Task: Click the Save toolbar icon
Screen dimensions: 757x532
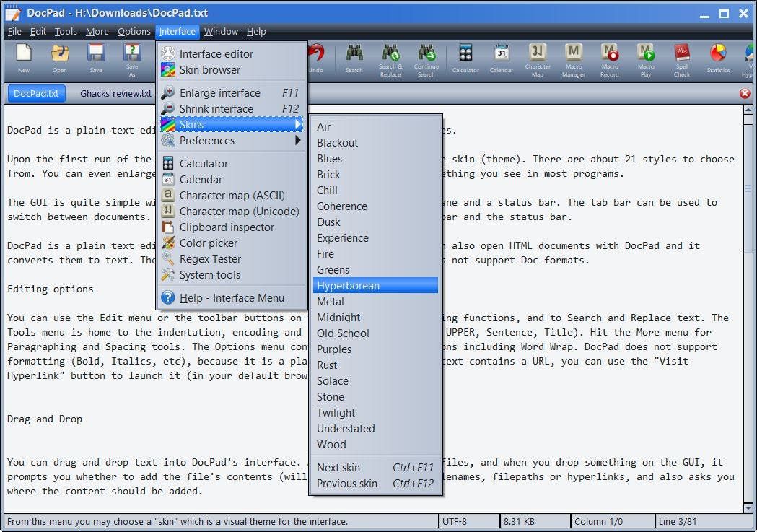Action: 96,58
